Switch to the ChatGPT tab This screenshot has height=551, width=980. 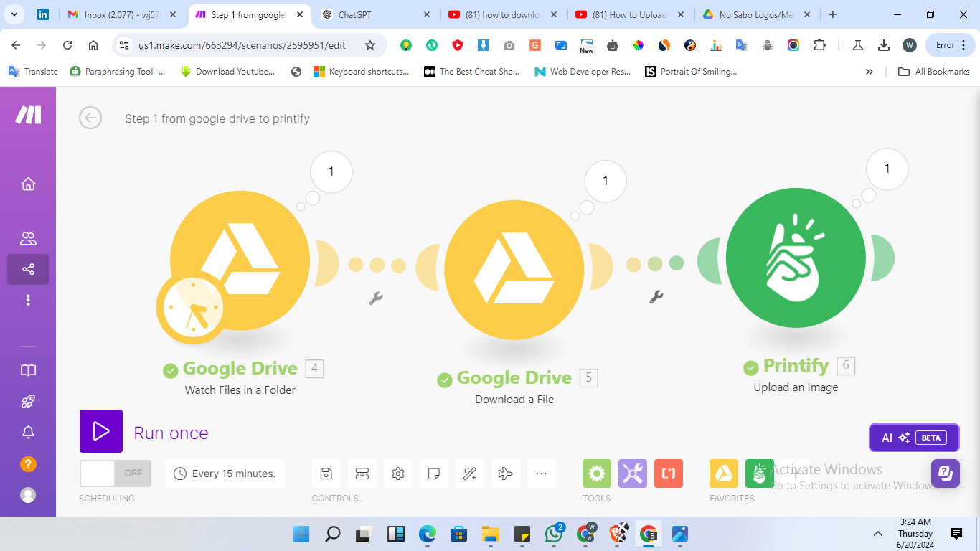(377, 14)
